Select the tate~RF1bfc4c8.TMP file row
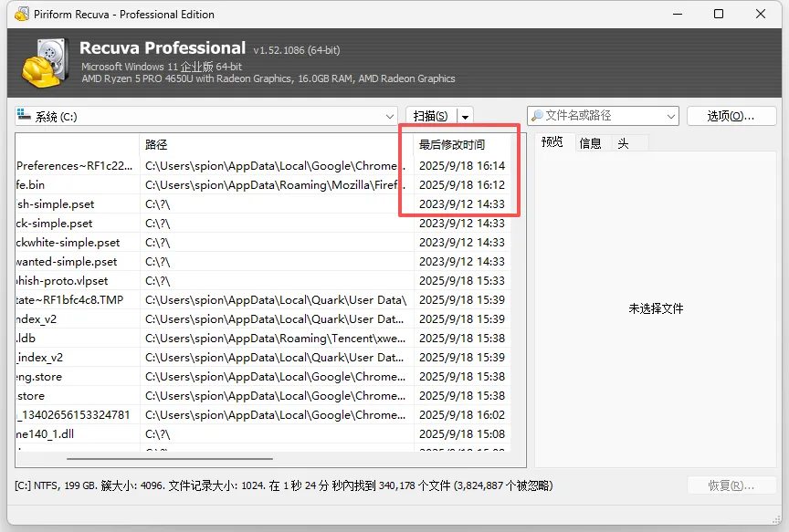 coord(263,300)
